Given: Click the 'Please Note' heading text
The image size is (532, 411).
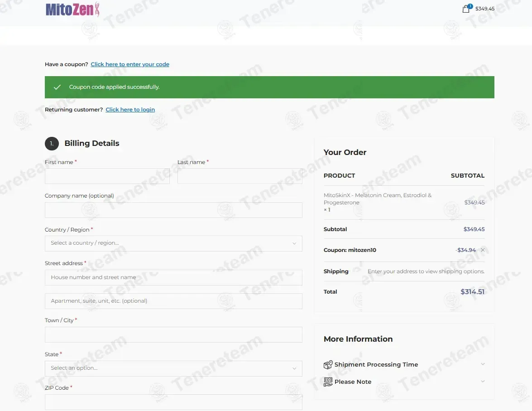Looking at the screenshot, I should 353,382.
